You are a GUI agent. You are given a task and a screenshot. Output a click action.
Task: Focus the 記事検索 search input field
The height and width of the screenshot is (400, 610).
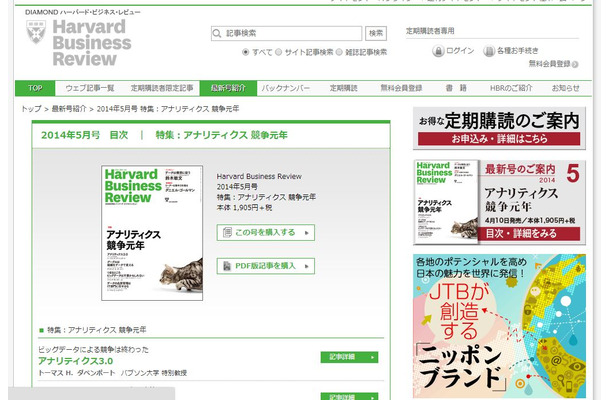(287, 33)
